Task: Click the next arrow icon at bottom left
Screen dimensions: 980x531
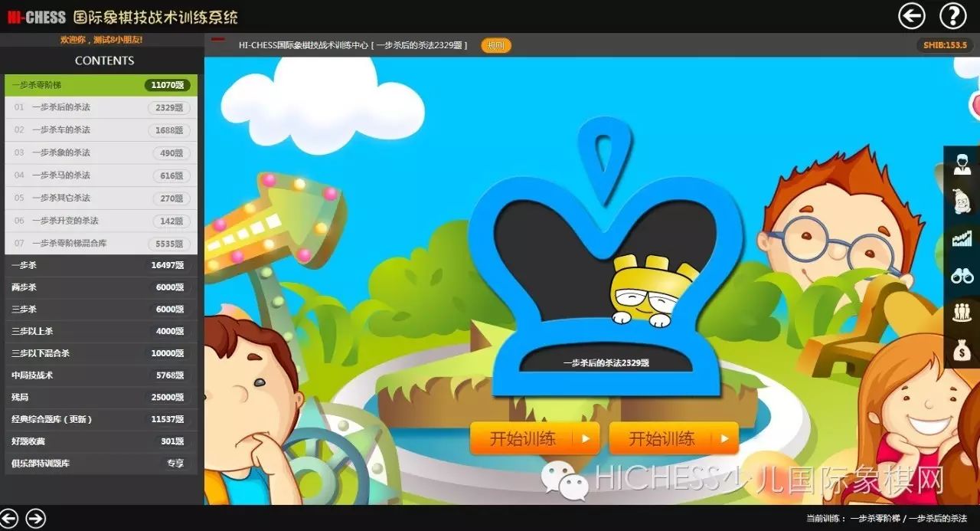Action: tap(36, 518)
